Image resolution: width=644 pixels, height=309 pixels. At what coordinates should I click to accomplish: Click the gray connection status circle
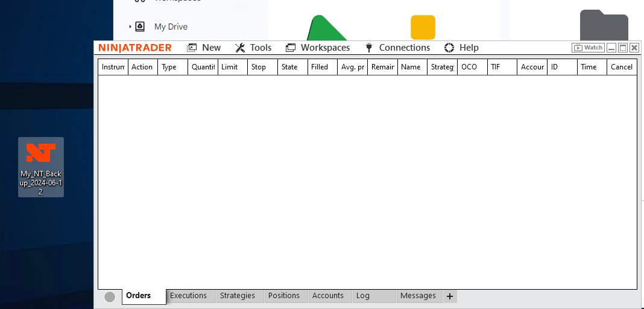pyautogui.click(x=110, y=296)
